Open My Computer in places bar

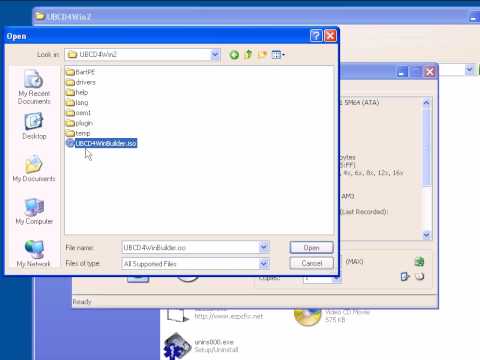34,211
